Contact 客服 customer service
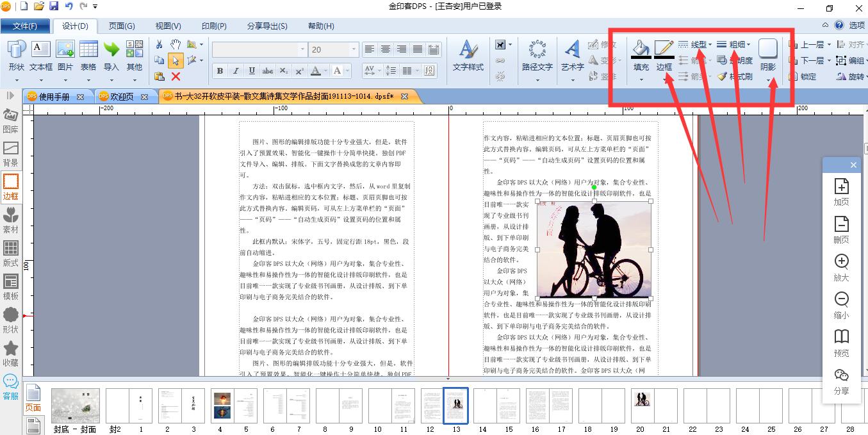 pos(10,387)
